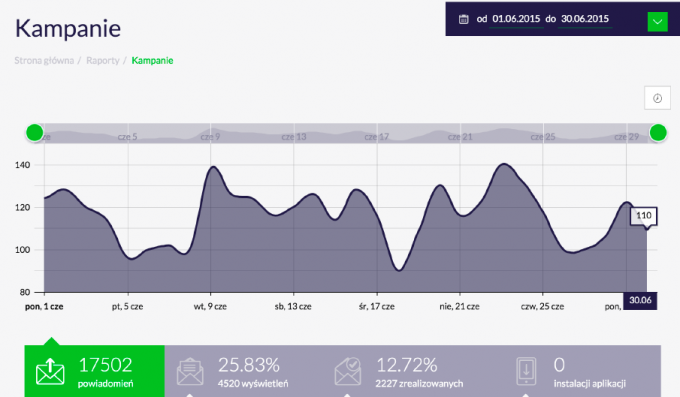Viewport: 680px width, 397px height.
Task: Click the axis label pt, 5 cze
Action: [x=127, y=306]
